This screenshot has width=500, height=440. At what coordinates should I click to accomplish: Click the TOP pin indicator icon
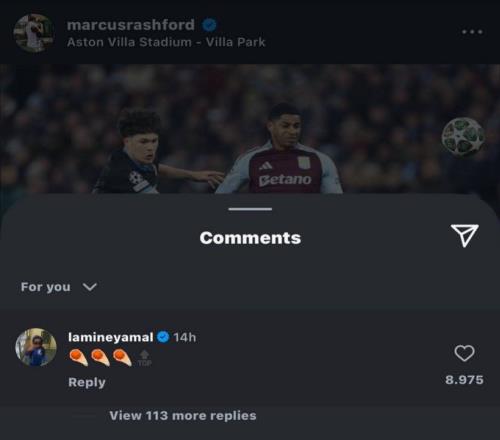[x=144, y=358]
